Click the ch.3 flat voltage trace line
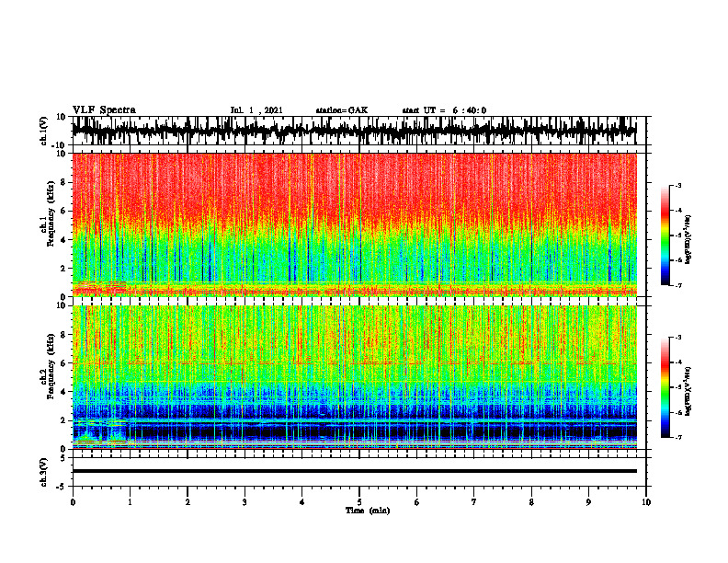The width and height of the screenshot is (728, 563). [x=354, y=471]
